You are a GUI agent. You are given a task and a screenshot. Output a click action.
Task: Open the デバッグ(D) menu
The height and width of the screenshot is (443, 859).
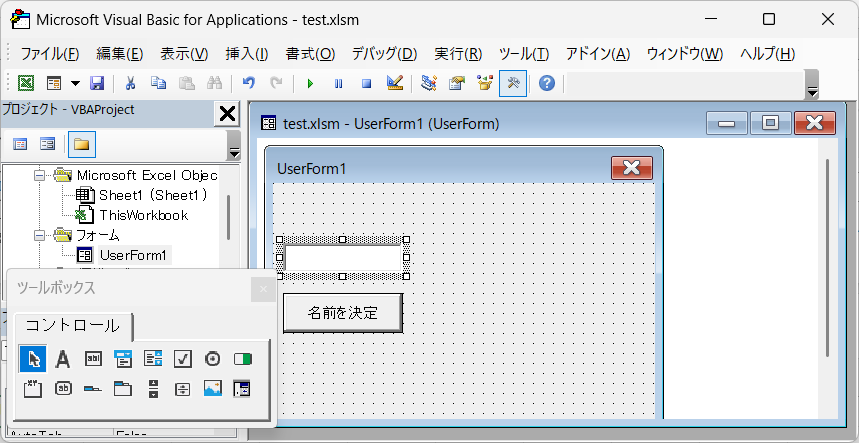(x=384, y=54)
